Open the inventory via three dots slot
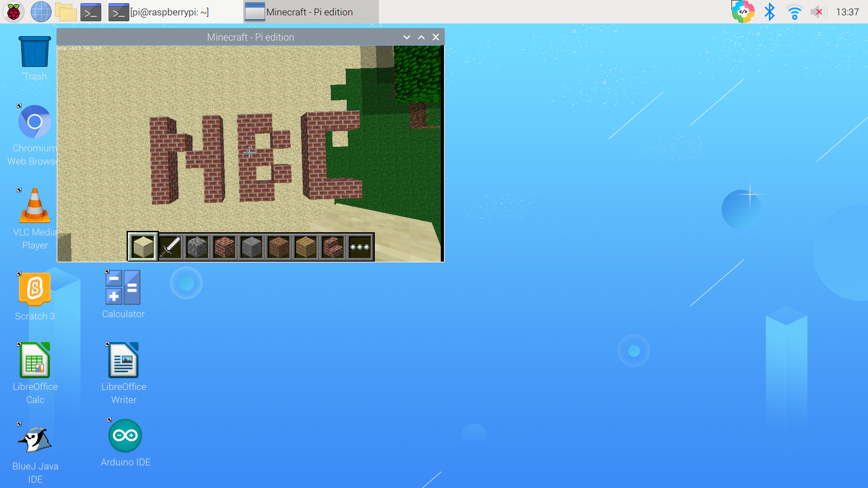The image size is (868, 488). pos(360,247)
